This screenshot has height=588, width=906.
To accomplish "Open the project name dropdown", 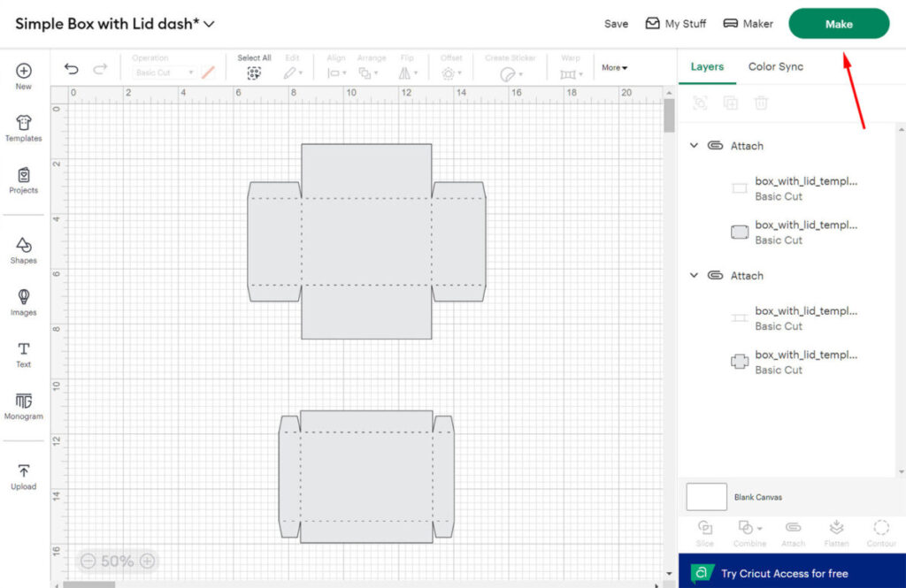I will click(209, 25).
